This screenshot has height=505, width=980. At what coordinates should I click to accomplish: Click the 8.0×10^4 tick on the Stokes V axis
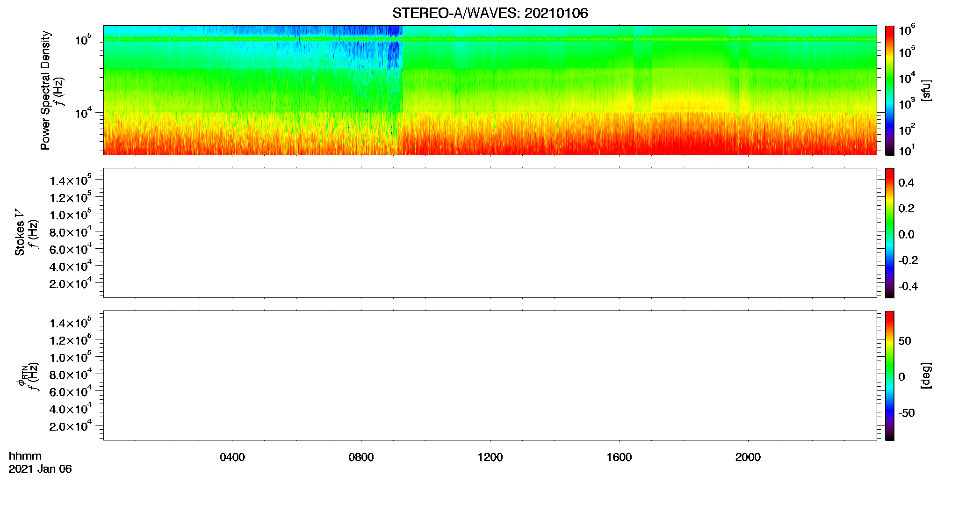[x=71, y=232]
